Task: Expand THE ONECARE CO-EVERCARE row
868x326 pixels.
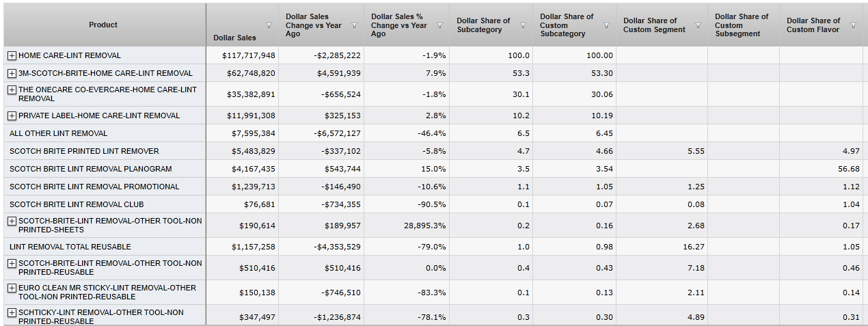Action: pos(12,90)
